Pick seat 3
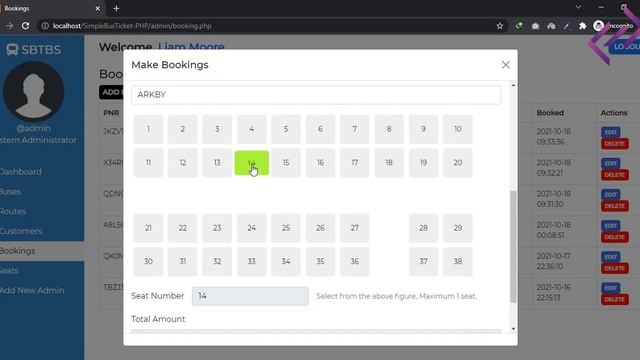 pos(217,129)
